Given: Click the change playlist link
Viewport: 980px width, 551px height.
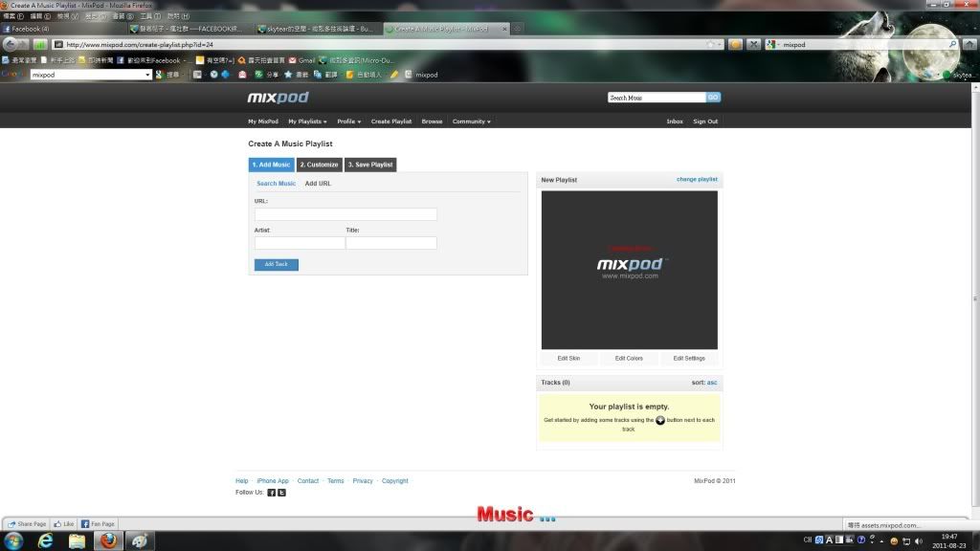Looking at the screenshot, I should (x=697, y=179).
